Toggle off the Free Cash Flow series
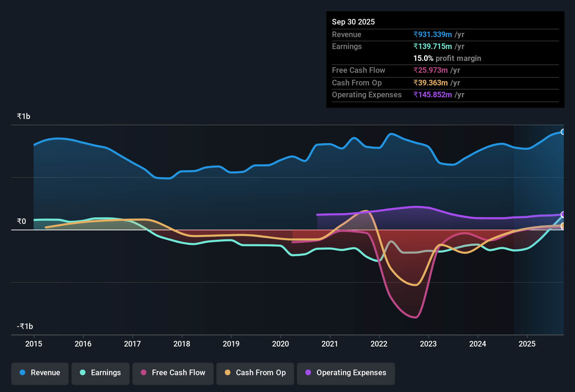 point(173,373)
